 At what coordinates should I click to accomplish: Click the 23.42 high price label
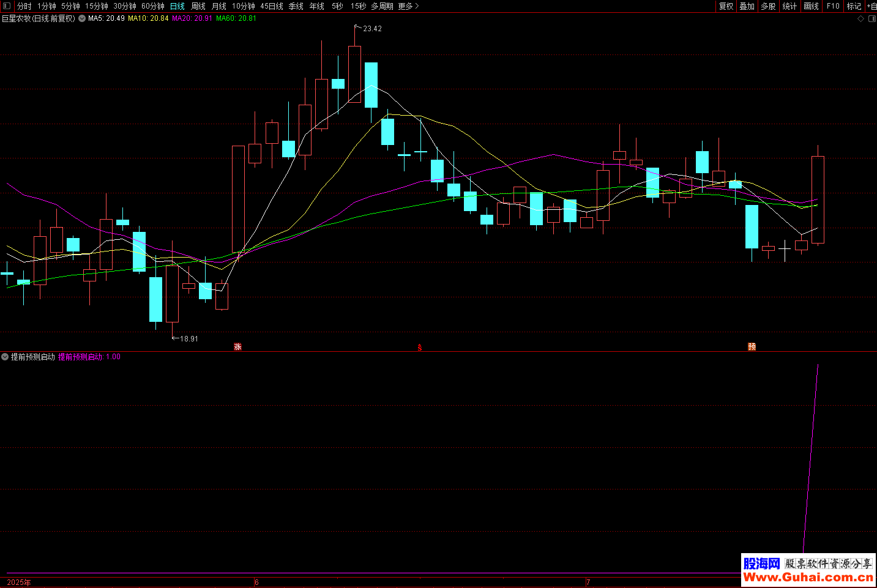tap(372, 29)
